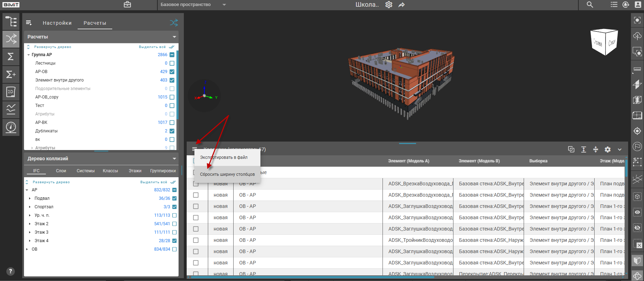Collapse the Группа АР tree node
The height and width of the screenshot is (281, 644).
point(29,55)
